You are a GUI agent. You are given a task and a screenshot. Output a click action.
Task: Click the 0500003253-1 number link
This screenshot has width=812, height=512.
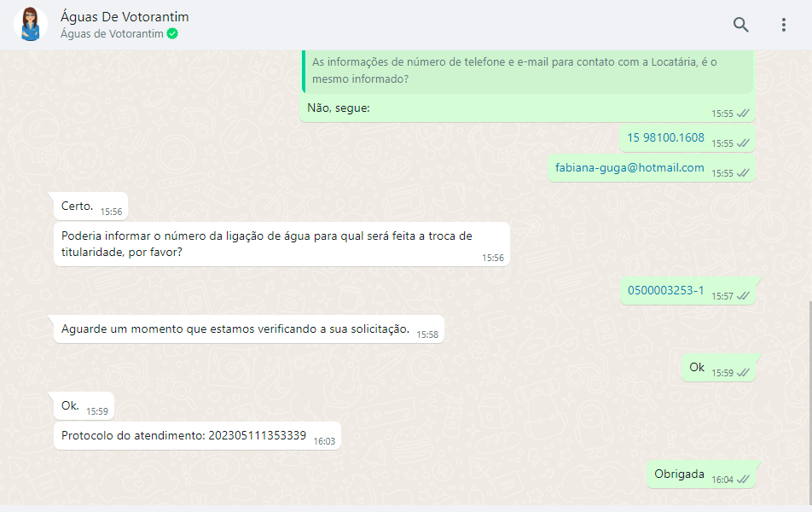click(665, 290)
